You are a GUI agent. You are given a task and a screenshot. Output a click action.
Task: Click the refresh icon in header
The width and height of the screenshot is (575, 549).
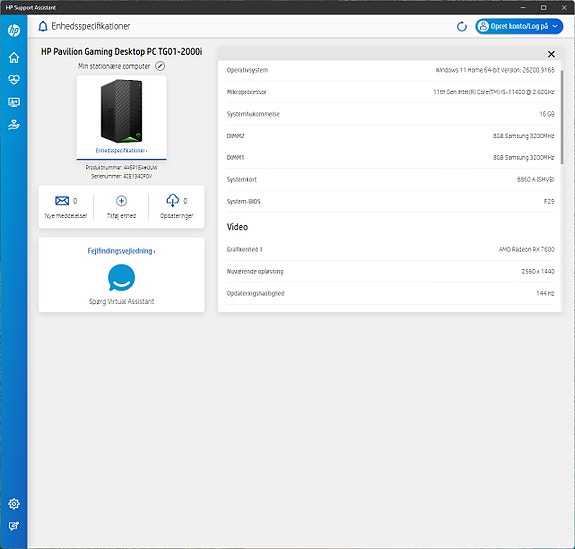click(462, 26)
